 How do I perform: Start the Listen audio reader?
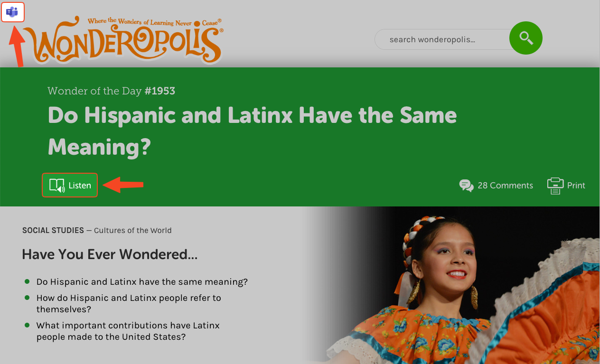(x=70, y=185)
